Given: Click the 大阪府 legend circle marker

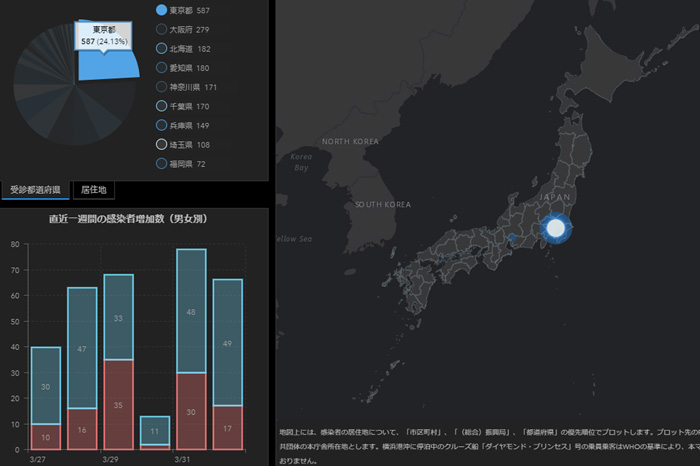Looking at the screenshot, I should tap(162, 29).
